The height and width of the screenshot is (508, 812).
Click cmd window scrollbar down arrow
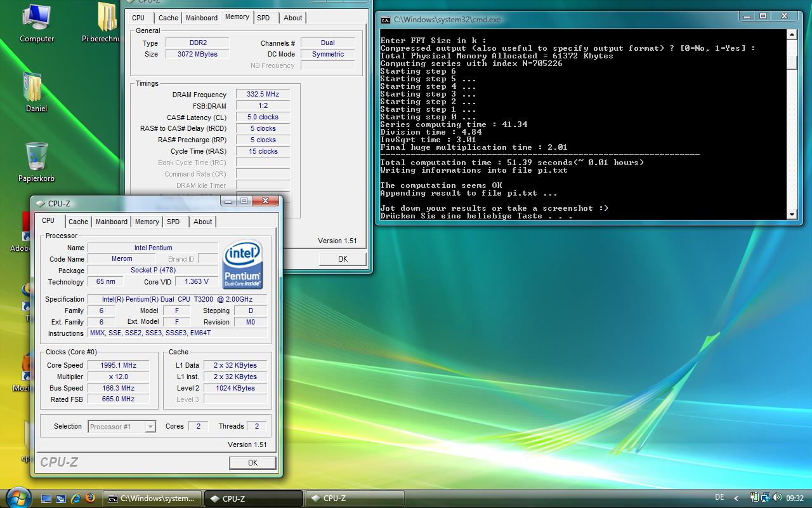(792, 215)
